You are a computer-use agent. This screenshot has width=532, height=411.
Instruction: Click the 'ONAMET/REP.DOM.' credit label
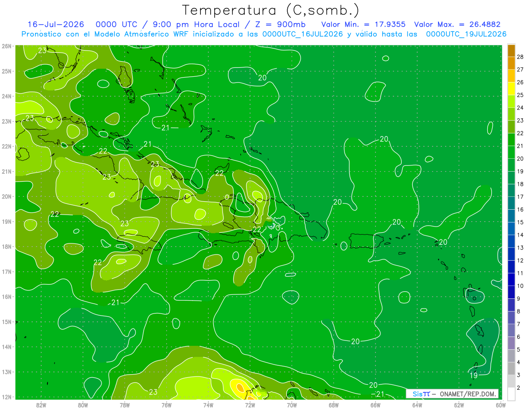click(468, 394)
